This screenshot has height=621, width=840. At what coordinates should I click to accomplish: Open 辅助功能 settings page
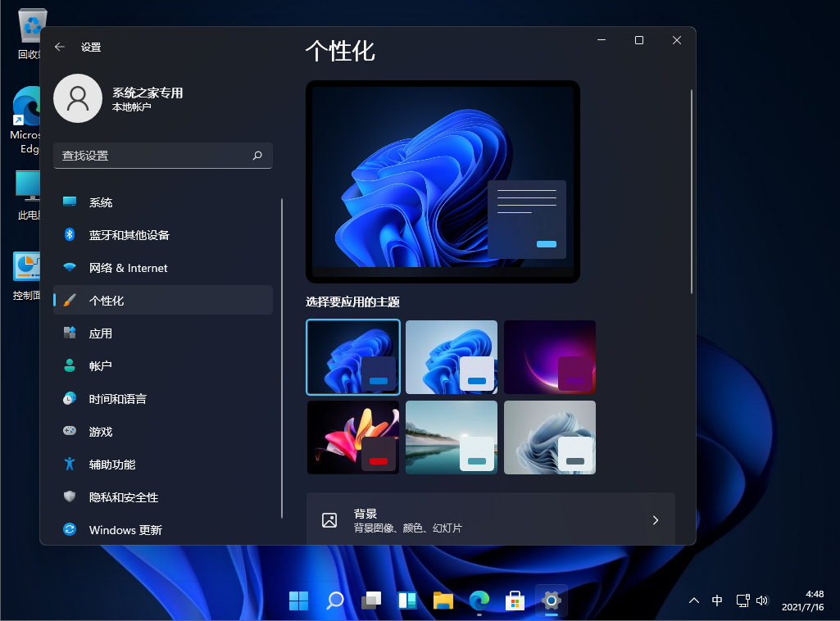112,465
